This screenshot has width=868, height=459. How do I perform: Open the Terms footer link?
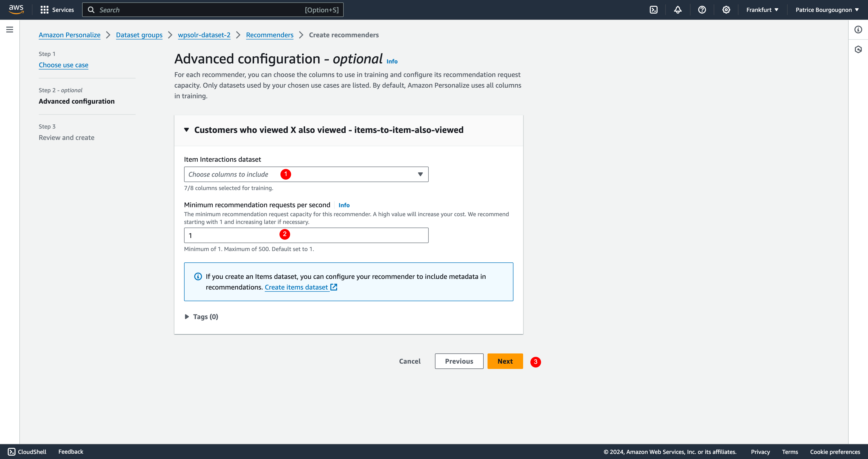click(x=790, y=452)
